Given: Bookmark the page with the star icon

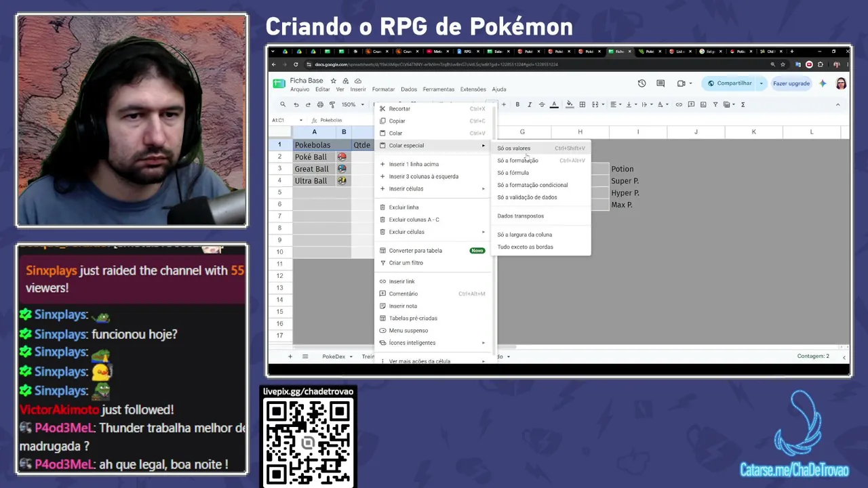Looking at the screenshot, I should tap(783, 64).
